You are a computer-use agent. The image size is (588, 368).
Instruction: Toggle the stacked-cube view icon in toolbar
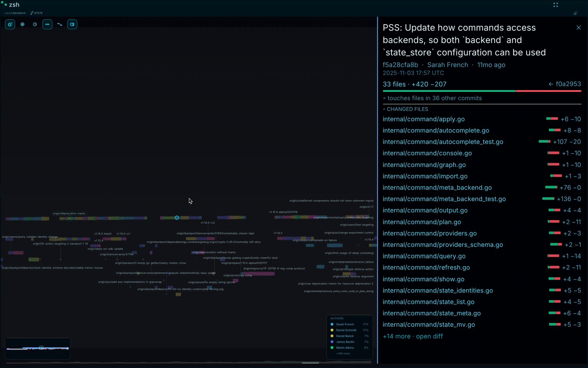(10, 24)
